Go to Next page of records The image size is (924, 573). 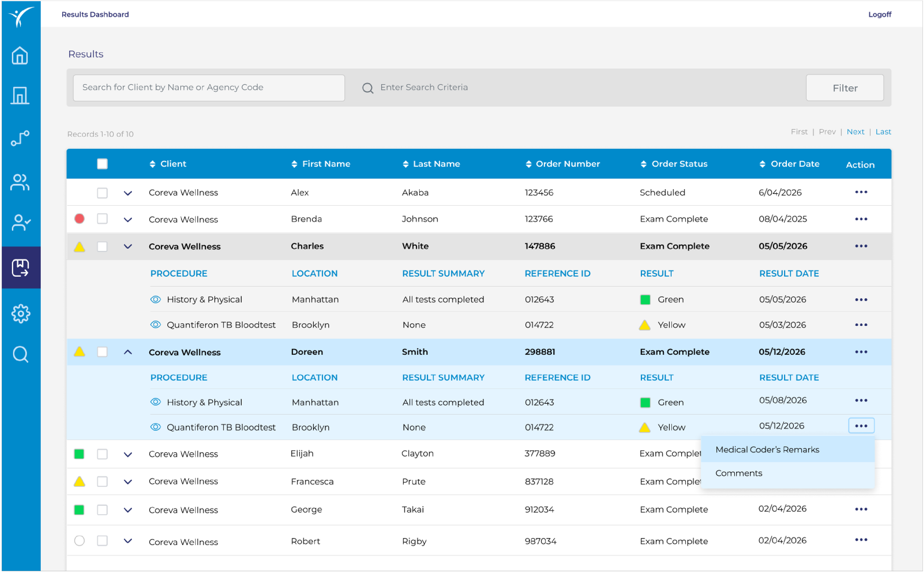[855, 132]
